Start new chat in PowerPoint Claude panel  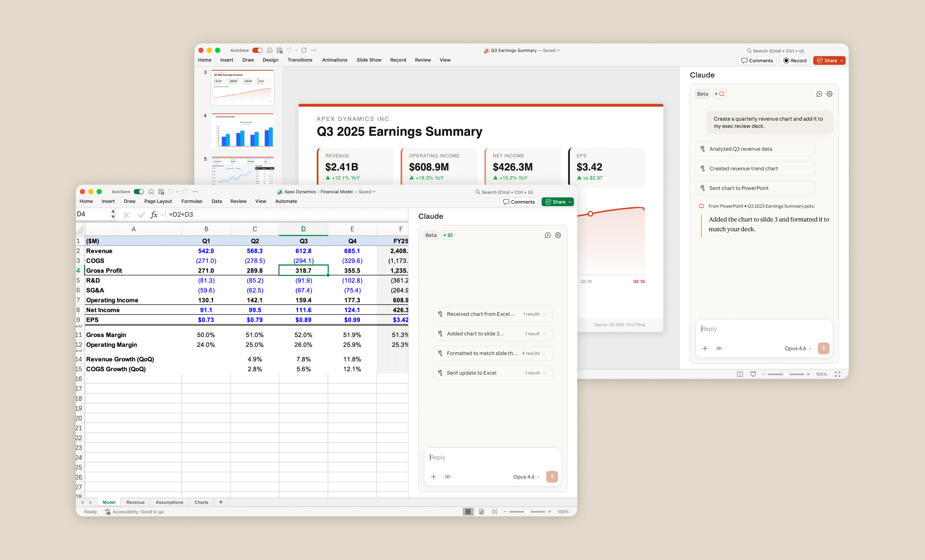click(x=819, y=94)
